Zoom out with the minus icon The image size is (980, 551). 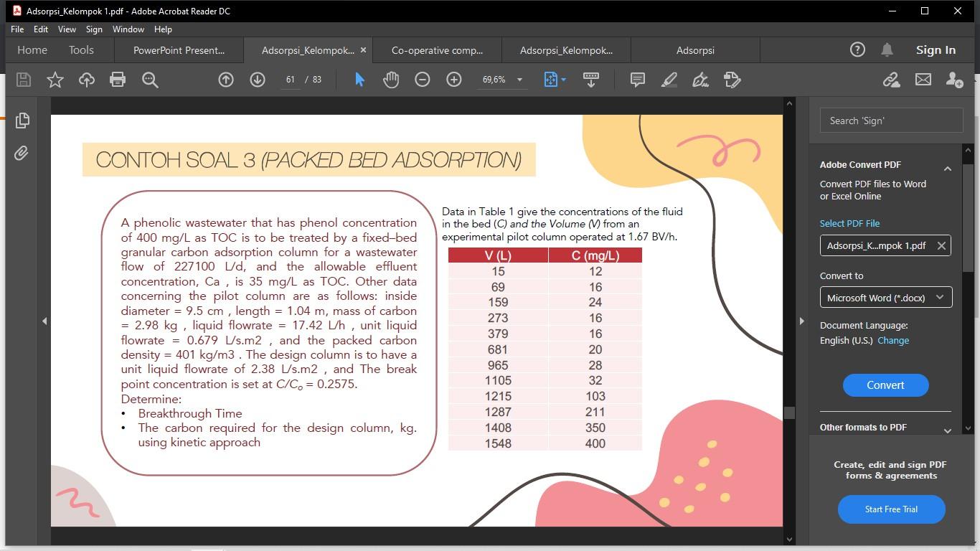423,80
